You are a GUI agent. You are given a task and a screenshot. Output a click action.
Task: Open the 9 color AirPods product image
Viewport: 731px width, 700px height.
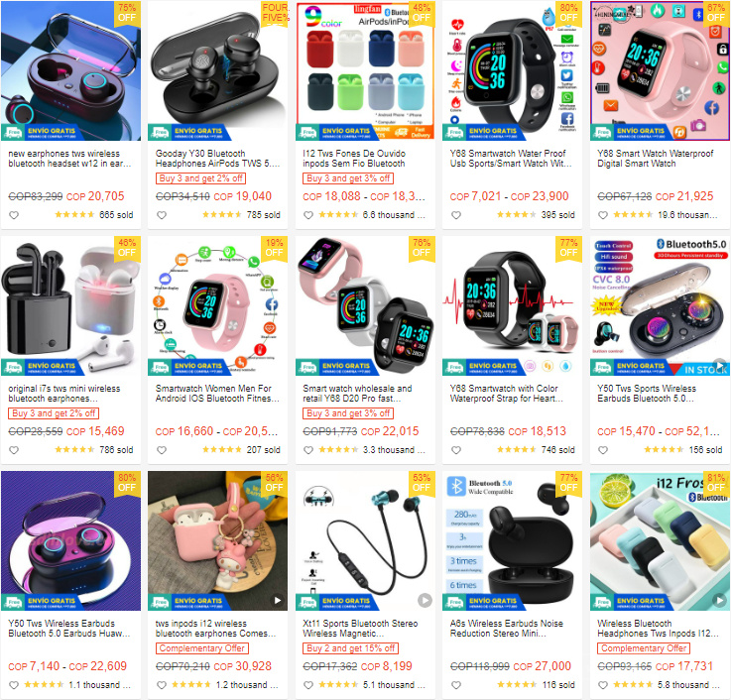click(x=365, y=70)
